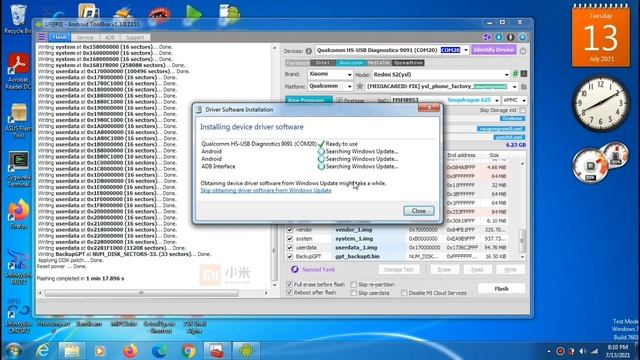Open Microsoft Edge from the taskbar

[160, 351]
